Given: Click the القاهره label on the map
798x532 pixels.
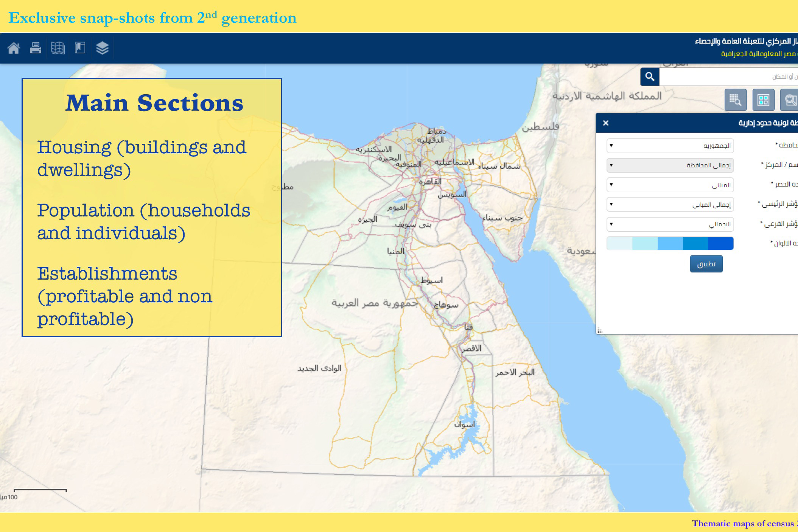Looking at the screenshot, I should (430, 182).
